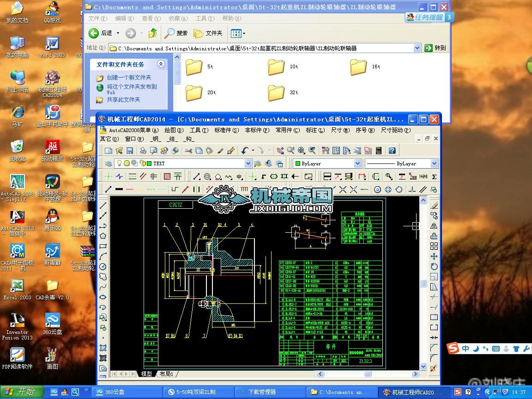The height and width of the screenshot is (399, 532).
Task: Click the 搜索 button in Explorer
Action: (176, 33)
